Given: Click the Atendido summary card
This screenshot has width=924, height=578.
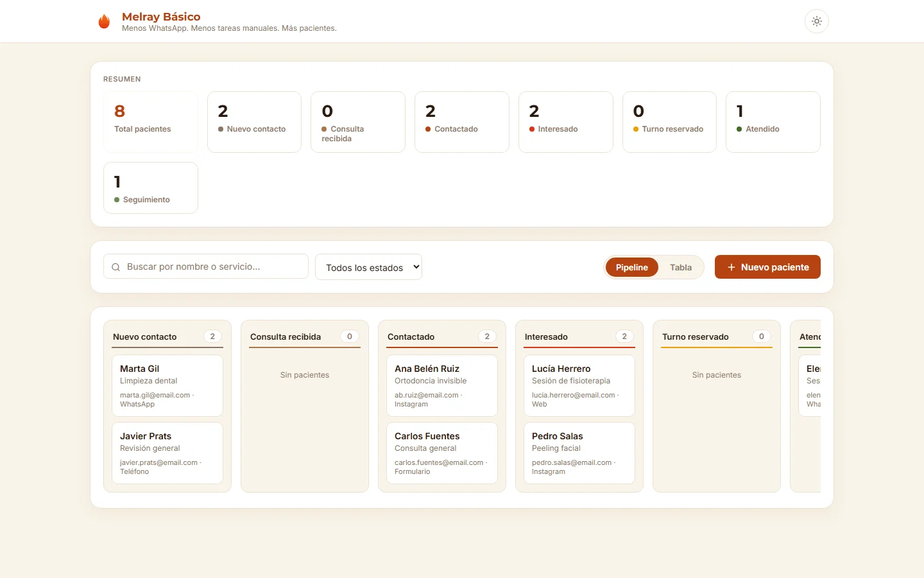Looking at the screenshot, I should (x=773, y=122).
